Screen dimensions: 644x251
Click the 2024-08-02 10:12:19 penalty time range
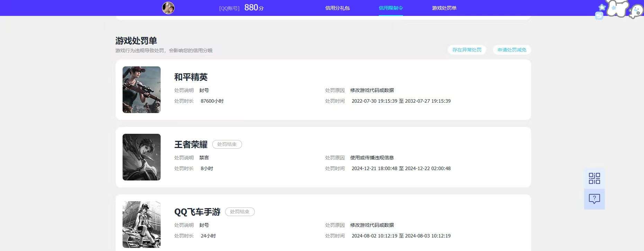401,236
